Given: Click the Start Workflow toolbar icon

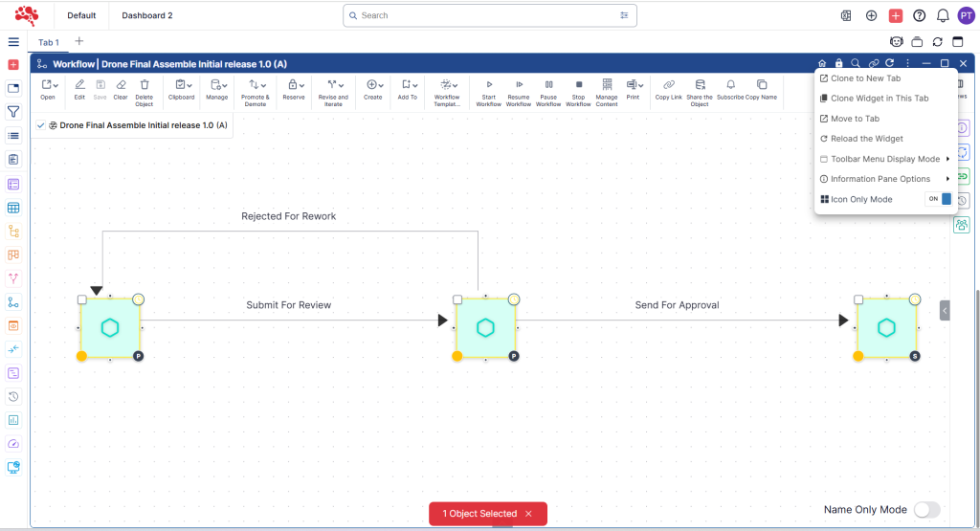Looking at the screenshot, I should [488, 85].
